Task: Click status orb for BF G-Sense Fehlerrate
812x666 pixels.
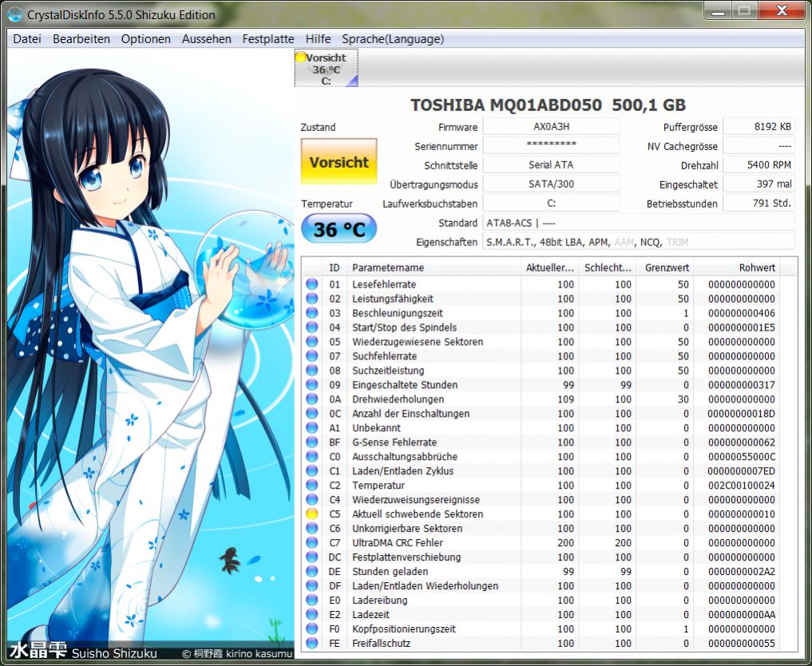Action: pyautogui.click(x=311, y=442)
